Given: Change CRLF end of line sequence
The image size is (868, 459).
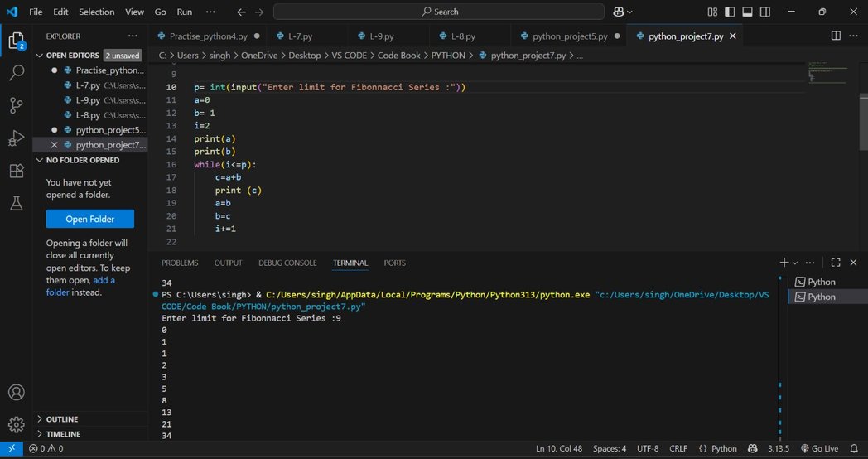Looking at the screenshot, I should [x=678, y=448].
